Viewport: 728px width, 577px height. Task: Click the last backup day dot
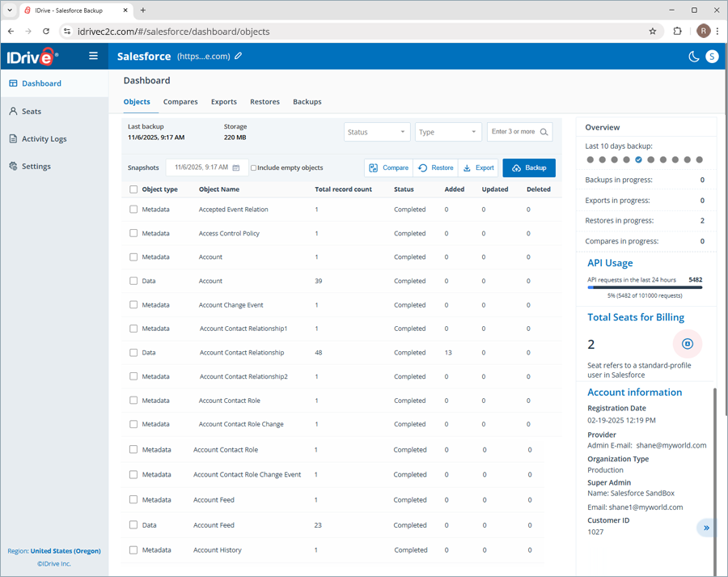pos(699,159)
